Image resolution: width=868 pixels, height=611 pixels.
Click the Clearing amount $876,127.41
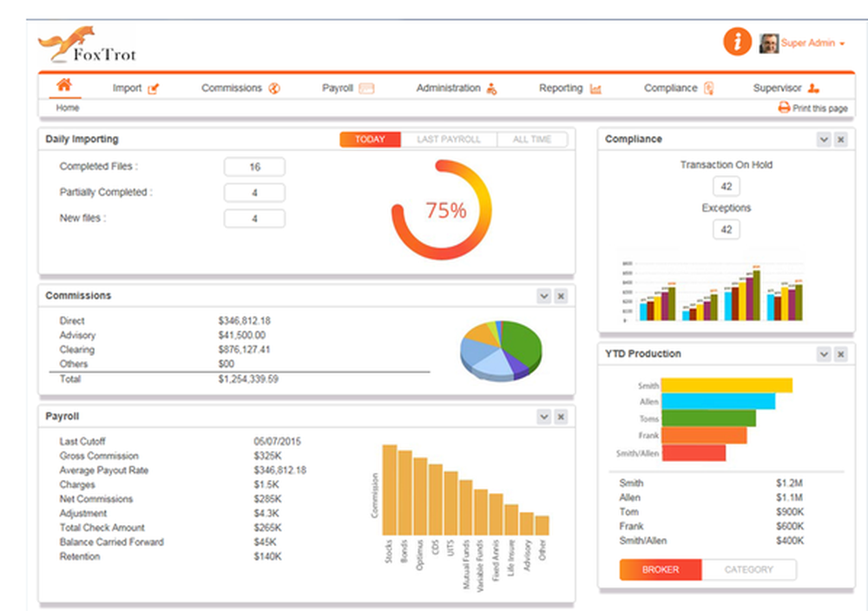tap(244, 350)
